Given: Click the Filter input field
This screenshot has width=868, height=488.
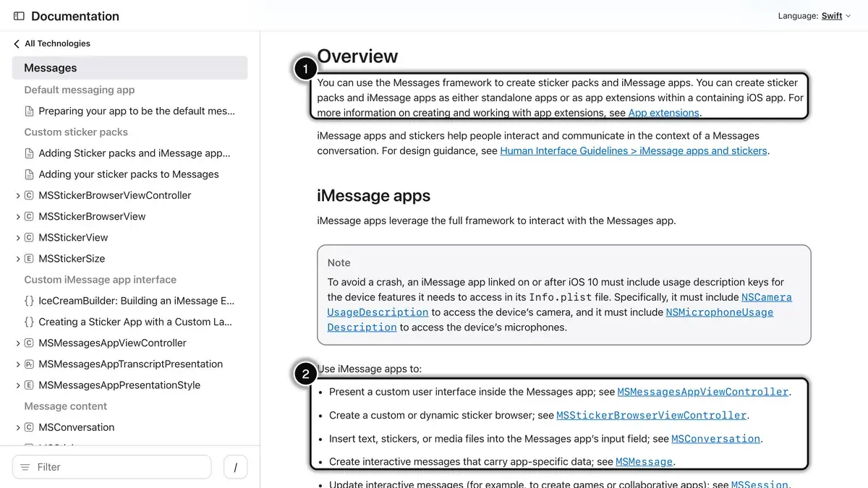Looking at the screenshot, I should tap(111, 467).
